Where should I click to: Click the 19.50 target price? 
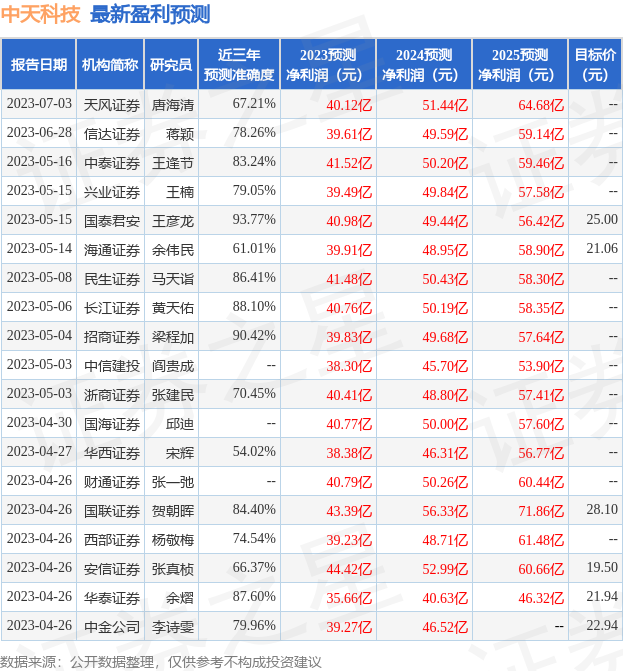tap(602, 568)
